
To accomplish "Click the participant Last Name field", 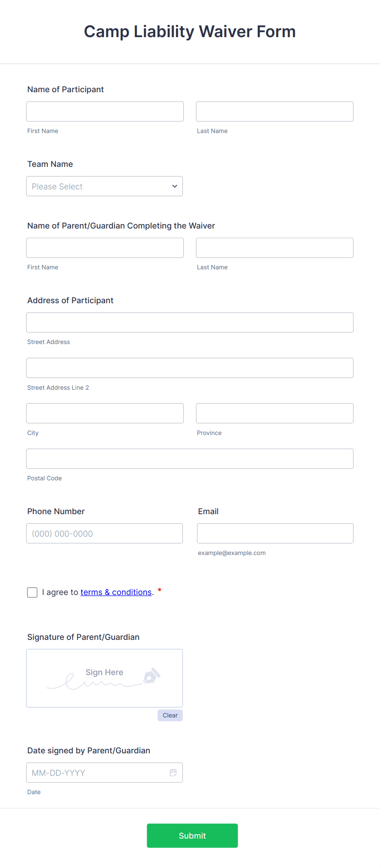I will click(x=274, y=111).
